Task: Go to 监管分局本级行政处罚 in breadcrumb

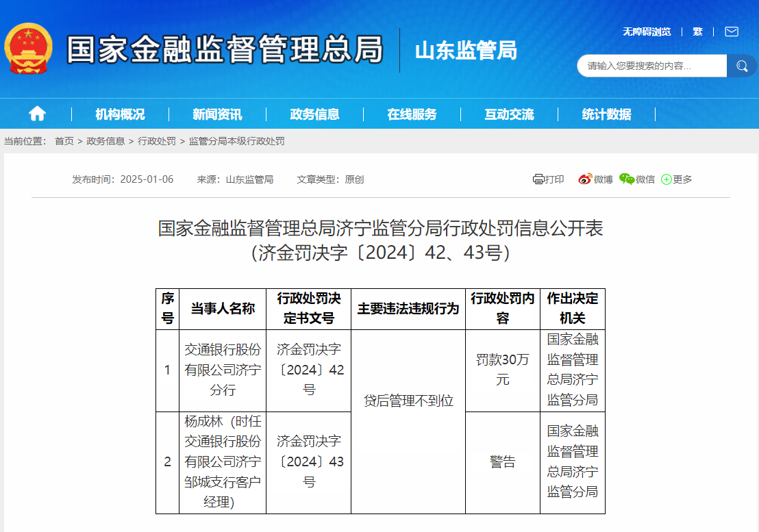Action: tap(237, 141)
